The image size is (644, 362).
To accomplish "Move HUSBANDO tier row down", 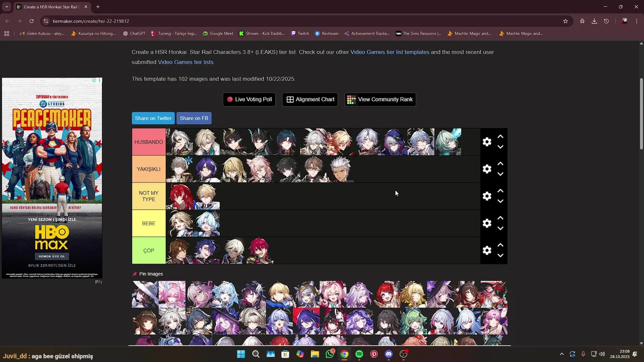I will tap(500, 147).
